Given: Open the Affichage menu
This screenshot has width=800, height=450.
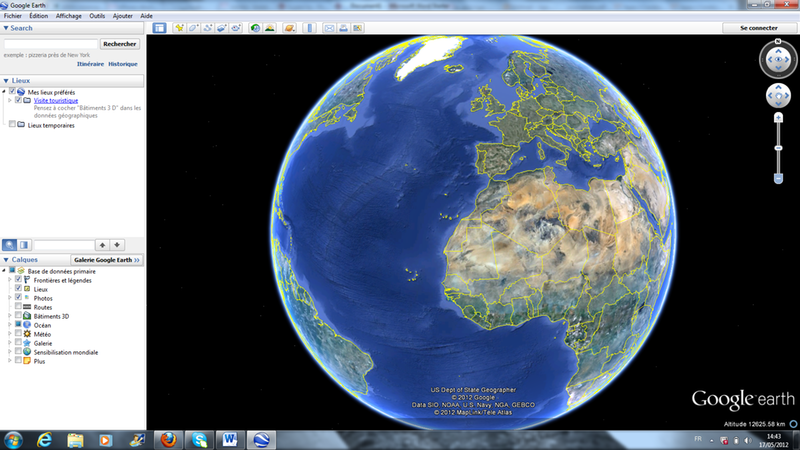Looking at the screenshot, I should tap(69, 16).
